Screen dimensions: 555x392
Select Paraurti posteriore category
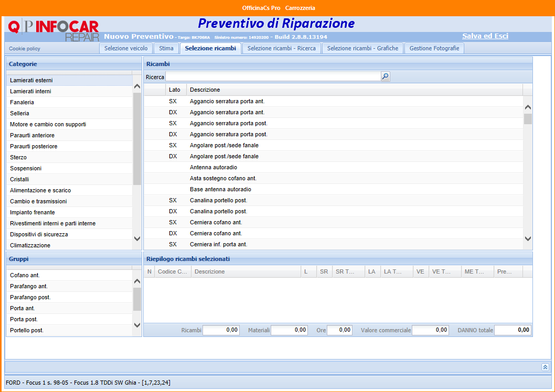[69, 146]
